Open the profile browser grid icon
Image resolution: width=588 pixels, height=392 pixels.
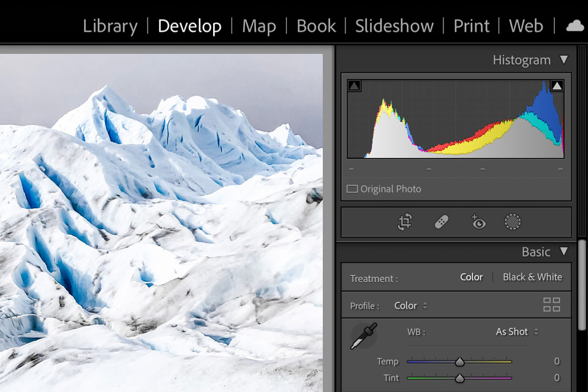click(552, 304)
